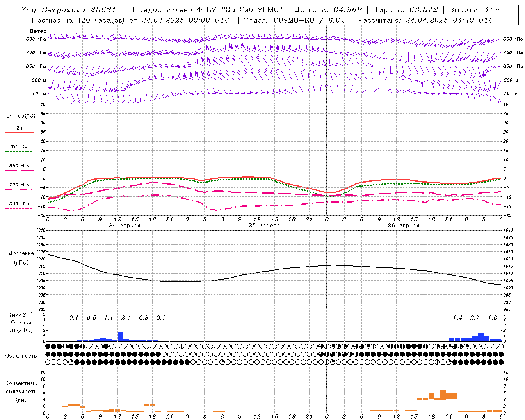
Task: Click the 'Давление' pressure panel label
Action: [21, 253]
